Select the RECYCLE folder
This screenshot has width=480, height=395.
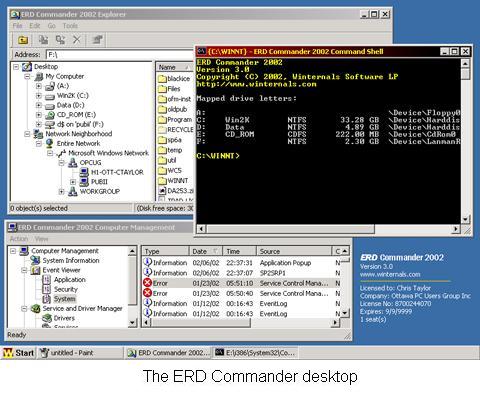coord(176,130)
